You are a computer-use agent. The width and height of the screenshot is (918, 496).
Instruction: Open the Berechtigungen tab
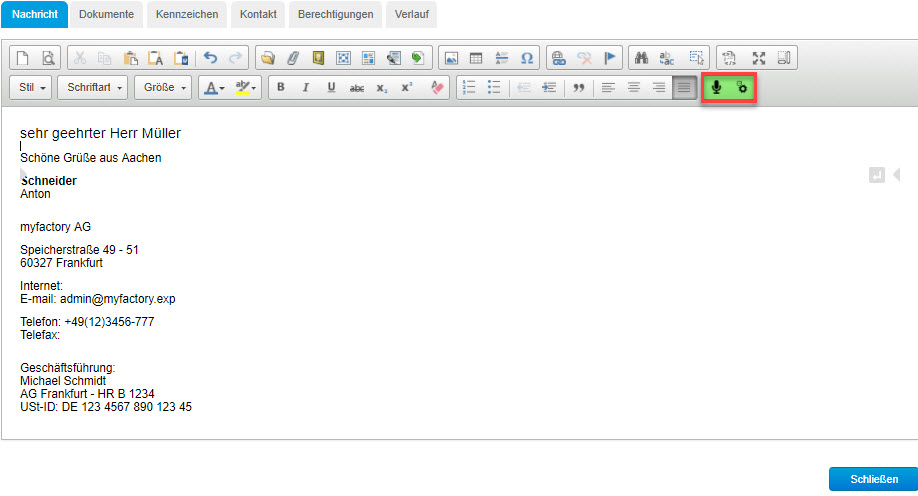pyautogui.click(x=335, y=14)
